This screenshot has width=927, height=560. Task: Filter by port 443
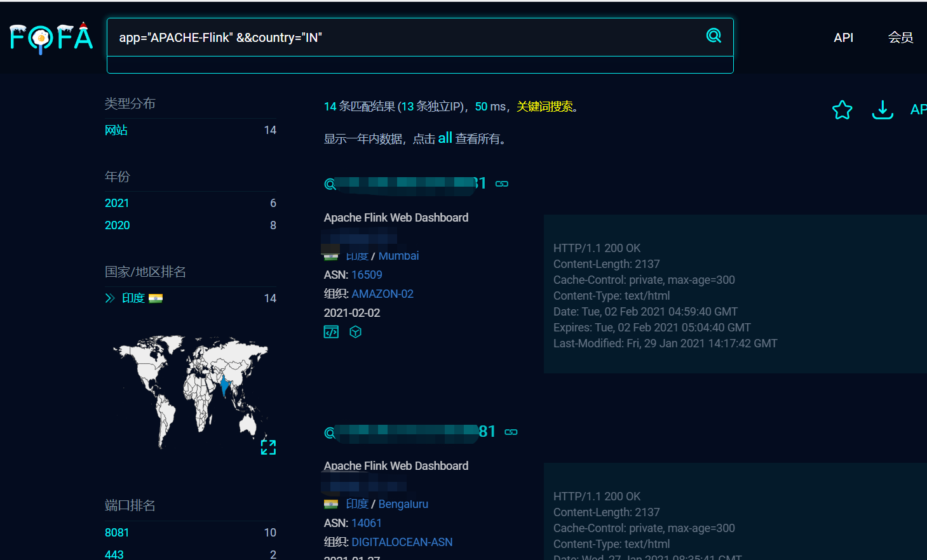[114, 554]
